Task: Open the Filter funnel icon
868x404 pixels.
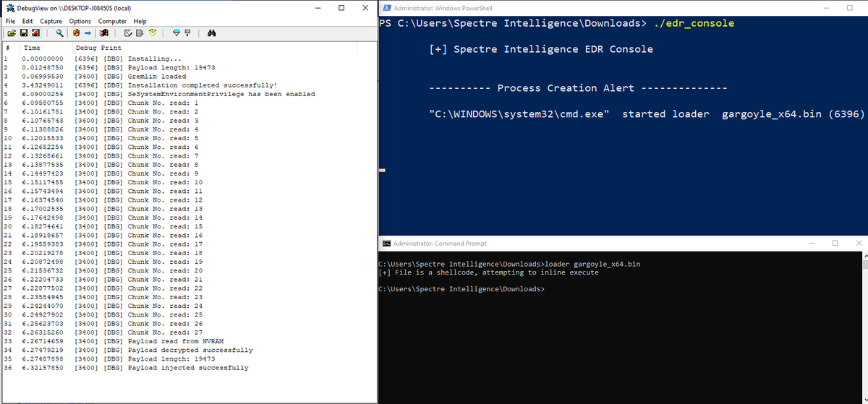Action: [x=176, y=33]
